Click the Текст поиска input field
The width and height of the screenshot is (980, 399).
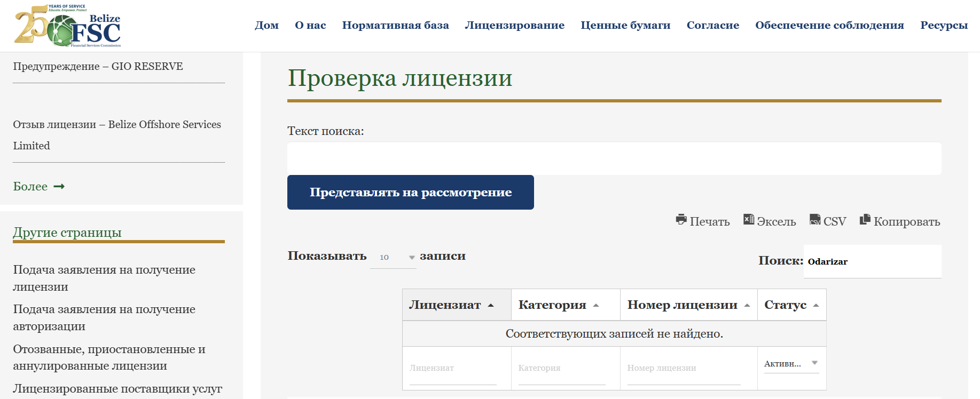coord(614,158)
